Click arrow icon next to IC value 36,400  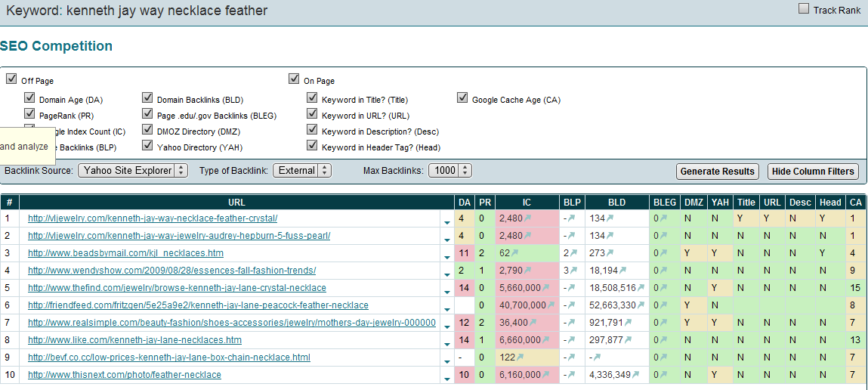(x=532, y=323)
